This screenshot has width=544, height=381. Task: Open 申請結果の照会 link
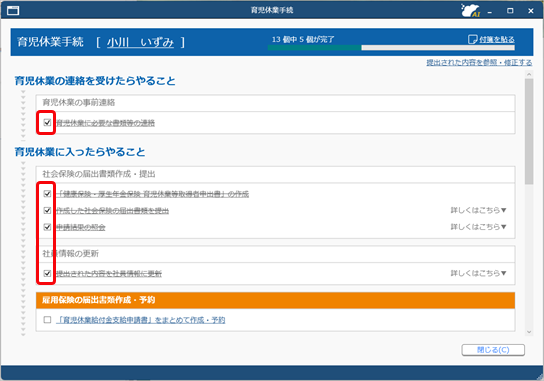coord(81,227)
